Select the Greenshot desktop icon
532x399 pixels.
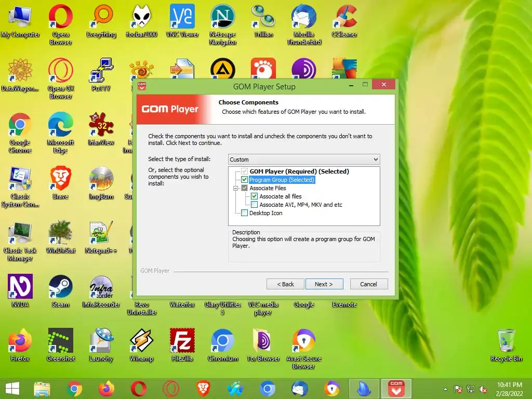point(60,345)
